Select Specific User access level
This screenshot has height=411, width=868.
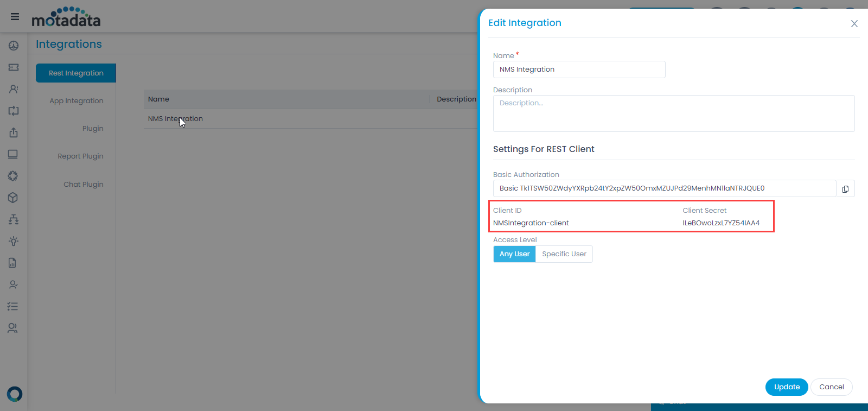pos(564,254)
